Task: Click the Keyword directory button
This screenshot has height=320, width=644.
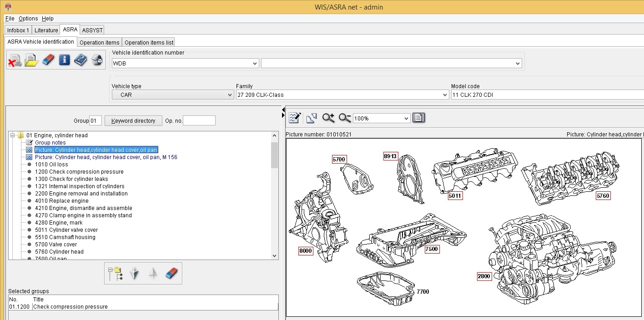Action: [x=133, y=120]
